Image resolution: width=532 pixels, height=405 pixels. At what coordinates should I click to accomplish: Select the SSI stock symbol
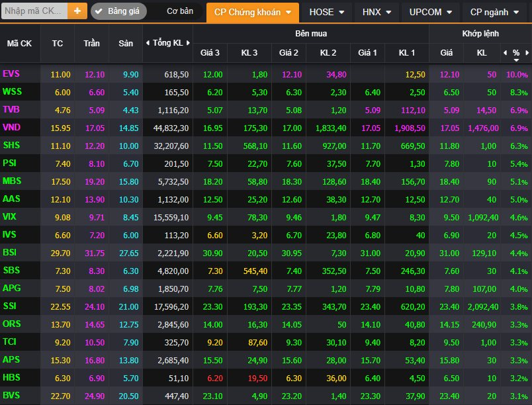point(9,306)
